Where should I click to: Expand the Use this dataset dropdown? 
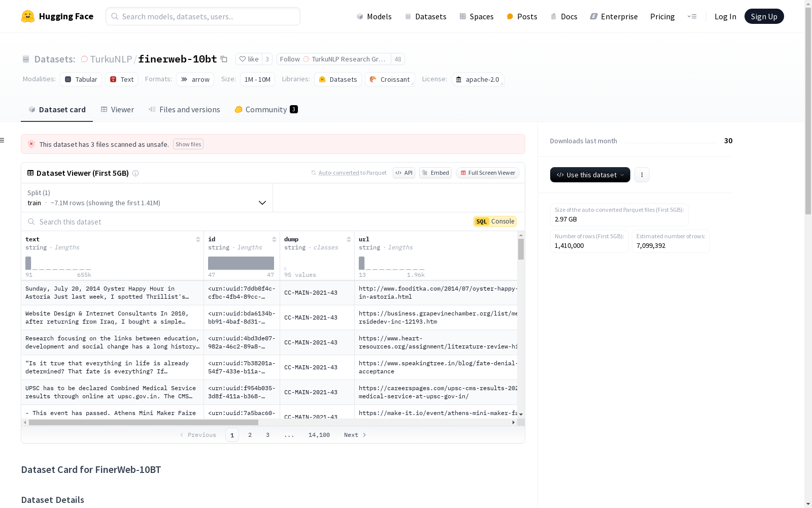point(590,175)
